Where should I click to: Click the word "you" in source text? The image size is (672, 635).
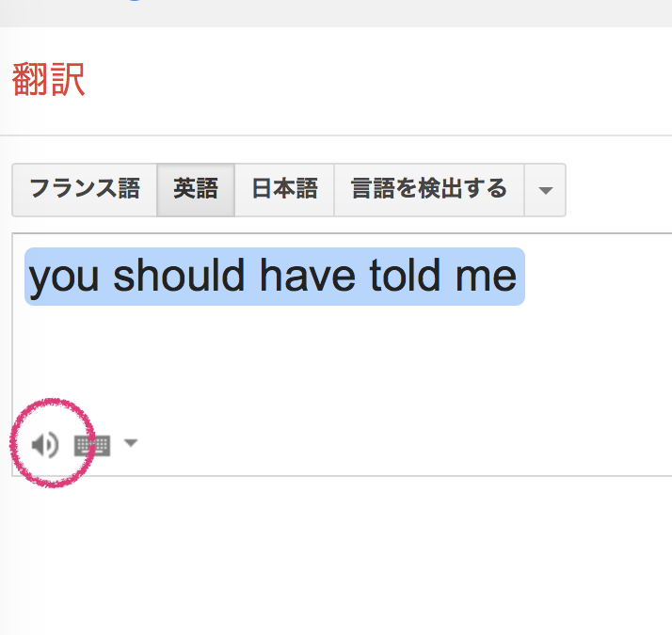click(64, 278)
